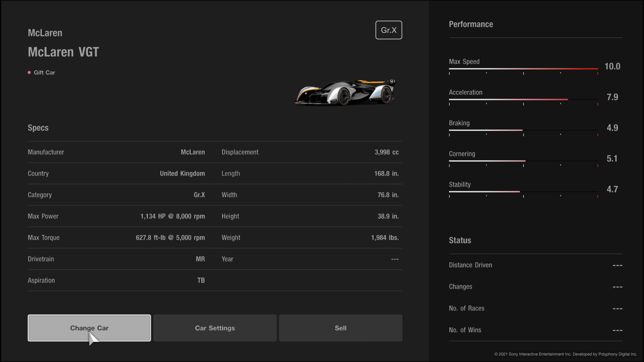The width and height of the screenshot is (644, 362).
Task: Click the Status section heading
Action: pos(460,240)
